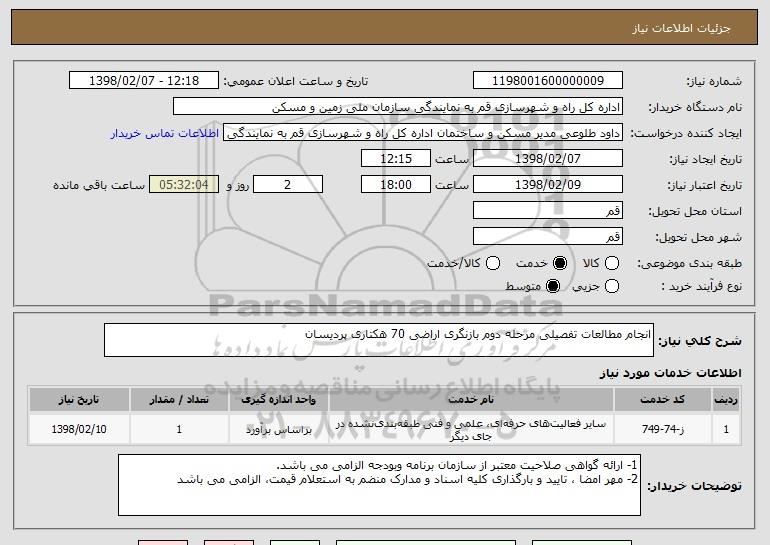Click the public announcement date field 1398/02/07 - 12:18
Viewport: 770px width, 545px height.
coord(144,81)
